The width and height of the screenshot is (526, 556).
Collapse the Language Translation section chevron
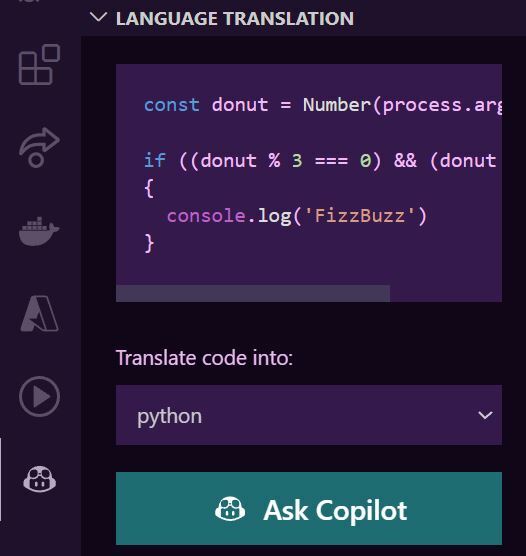pos(98,17)
